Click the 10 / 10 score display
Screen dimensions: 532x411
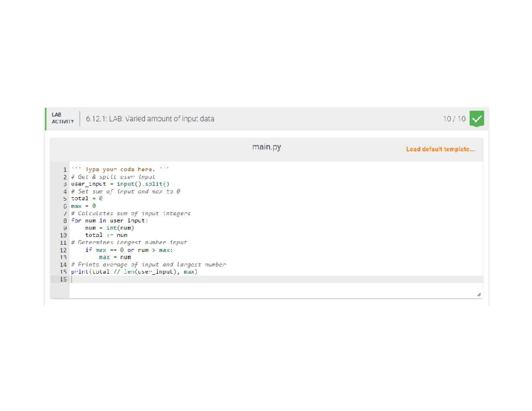pyautogui.click(x=454, y=118)
